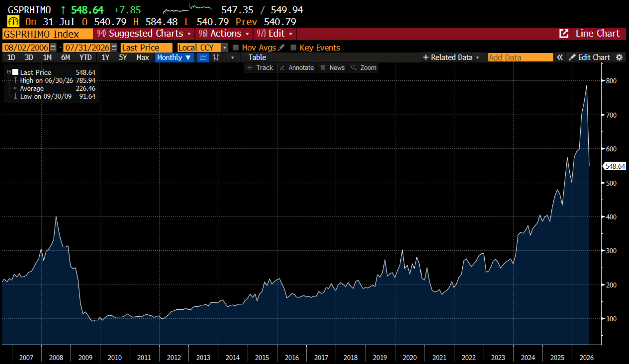The image size is (629, 364).
Task: Click the bid/ask quote 547.35 / 549.94
Action: tap(262, 10)
